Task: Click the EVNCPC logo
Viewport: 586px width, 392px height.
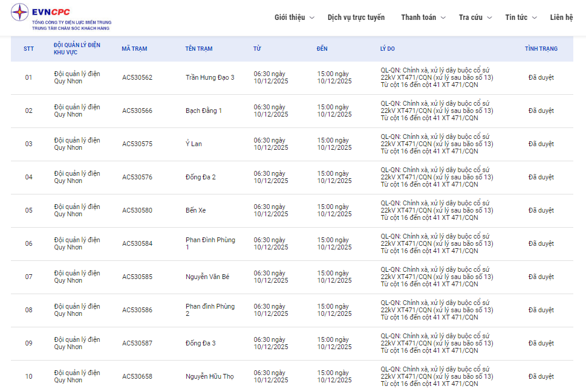Action: tap(60, 17)
